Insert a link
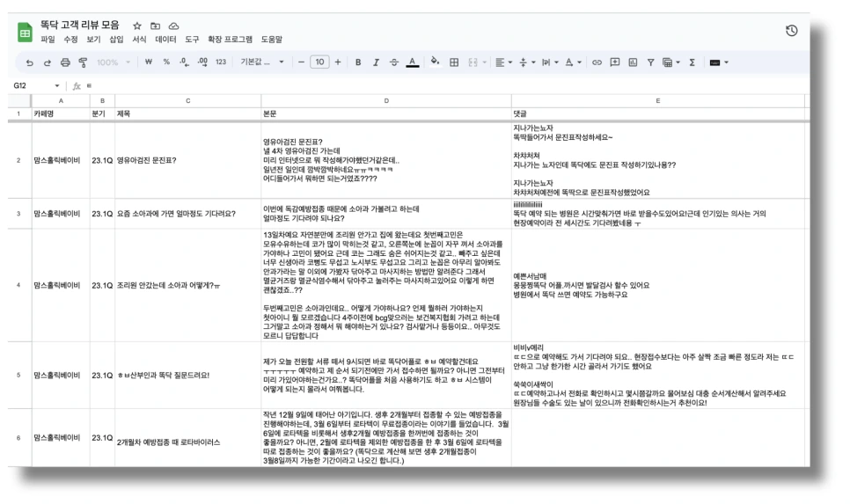 tap(597, 62)
